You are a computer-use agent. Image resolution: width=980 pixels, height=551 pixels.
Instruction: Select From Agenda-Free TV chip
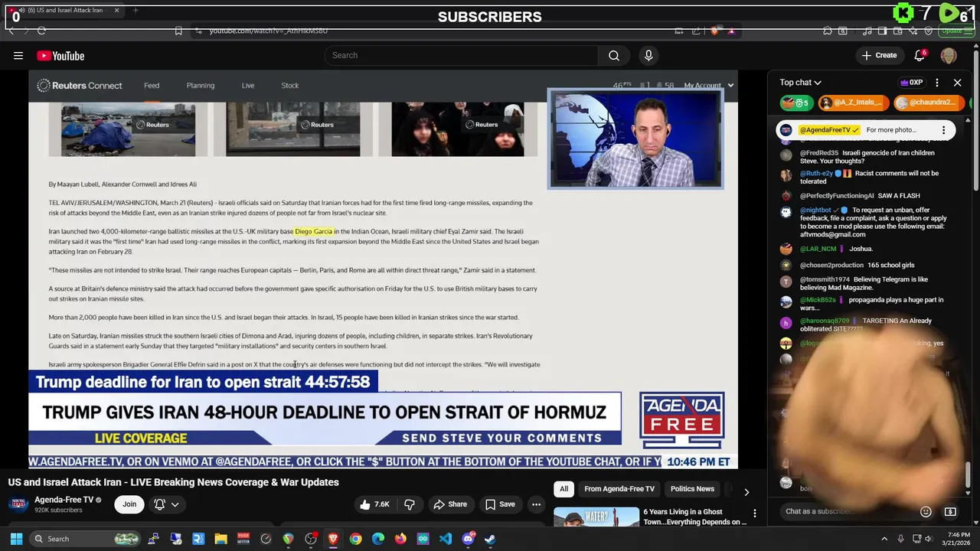click(x=619, y=489)
